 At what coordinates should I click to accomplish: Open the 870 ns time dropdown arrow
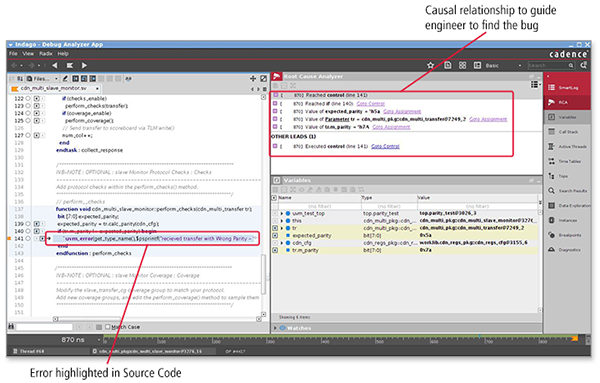click(x=99, y=339)
